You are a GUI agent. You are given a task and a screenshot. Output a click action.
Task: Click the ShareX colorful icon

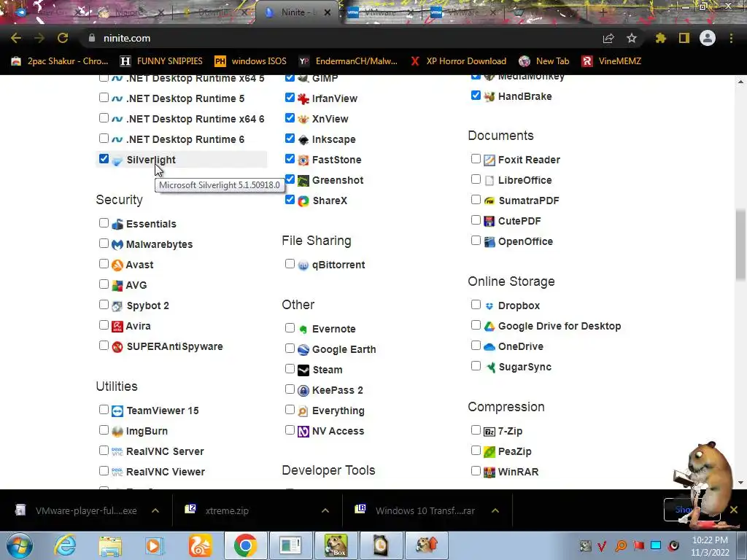point(303,201)
